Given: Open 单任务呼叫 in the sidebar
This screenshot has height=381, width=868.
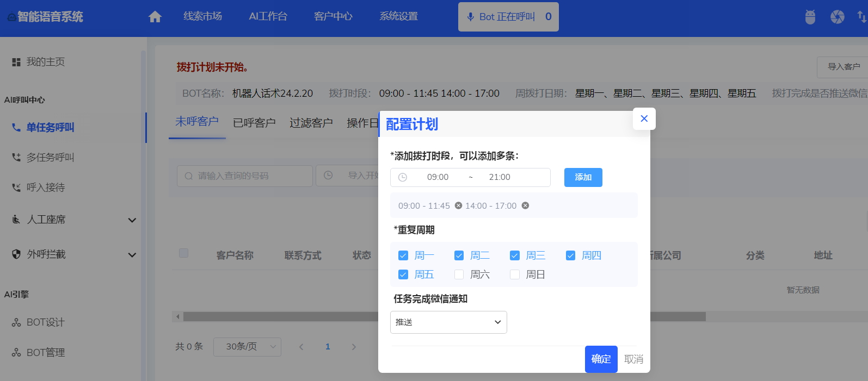Looking at the screenshot, I should tap(50, 127).
